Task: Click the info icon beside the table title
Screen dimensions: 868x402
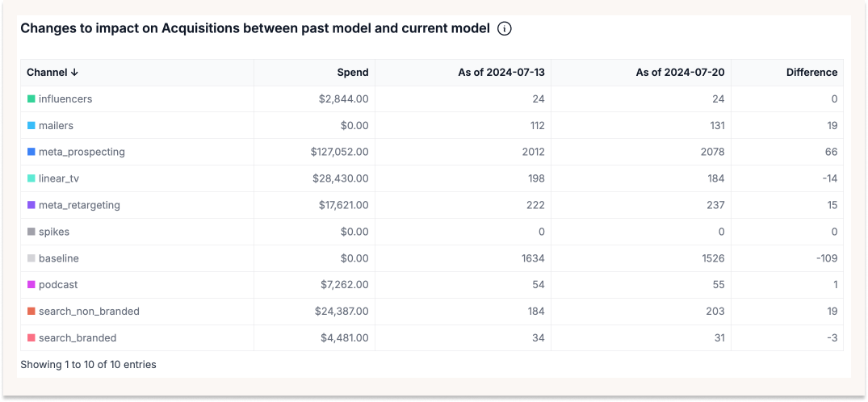Action: click(505, 29)
